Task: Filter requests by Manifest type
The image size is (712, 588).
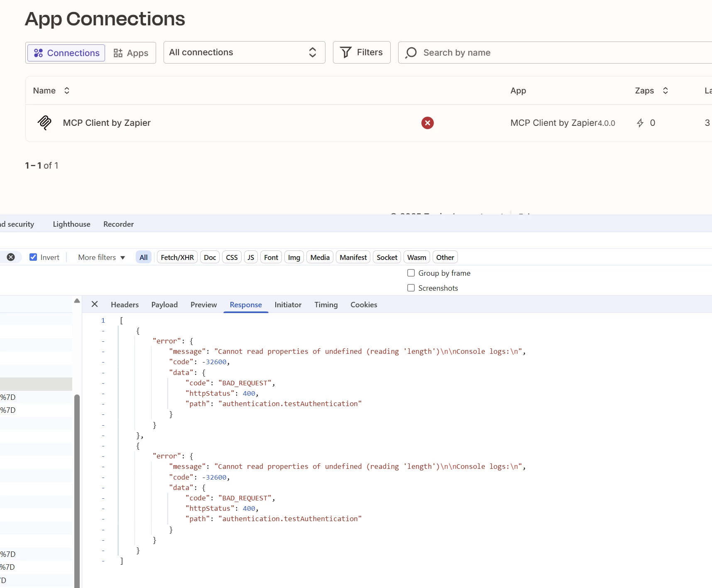Action: (353, 257)
